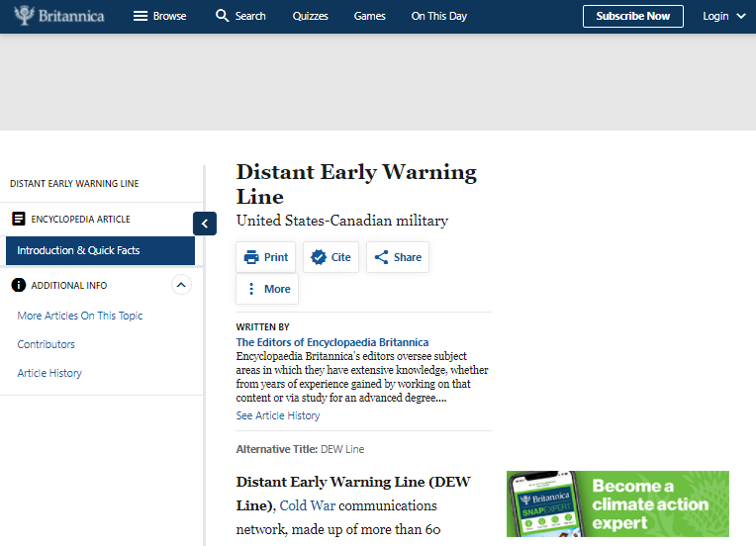
Task: Click the DEW Line alternative title text
Action: [342, 449]
